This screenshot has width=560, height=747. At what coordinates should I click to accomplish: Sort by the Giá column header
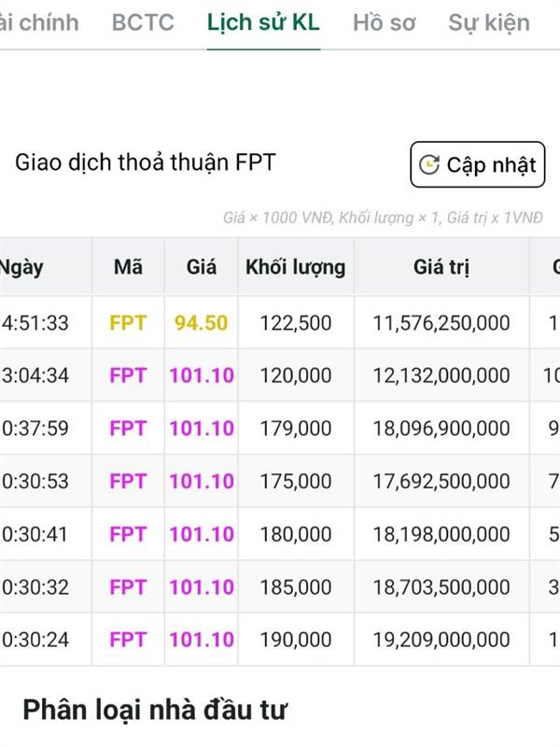[x=202, y=267]
